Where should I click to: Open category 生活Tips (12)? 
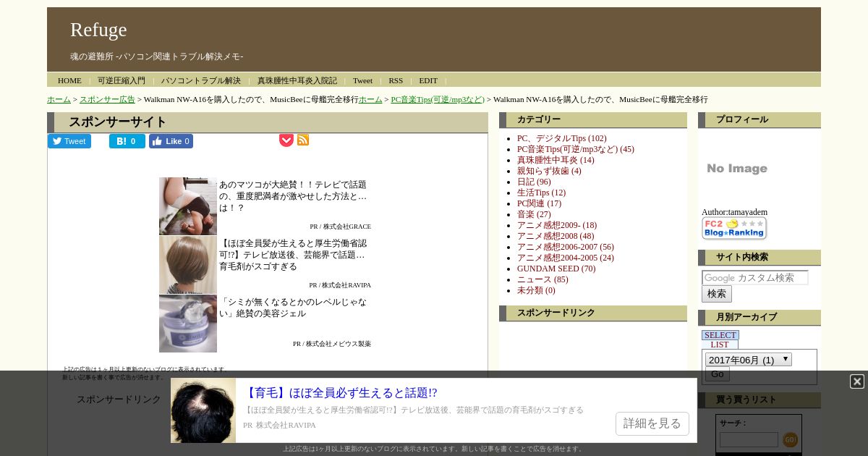[x=541, y=193]
